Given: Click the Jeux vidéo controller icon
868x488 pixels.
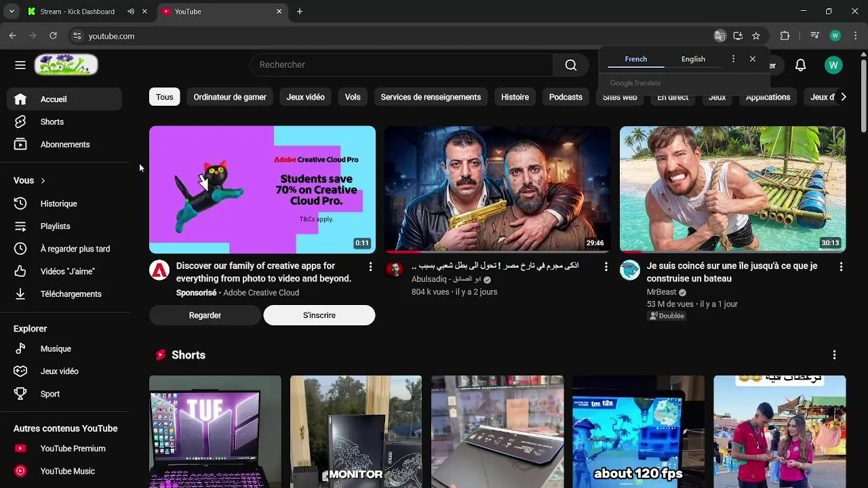Looking at the screenshot, I should pos(20,371).
